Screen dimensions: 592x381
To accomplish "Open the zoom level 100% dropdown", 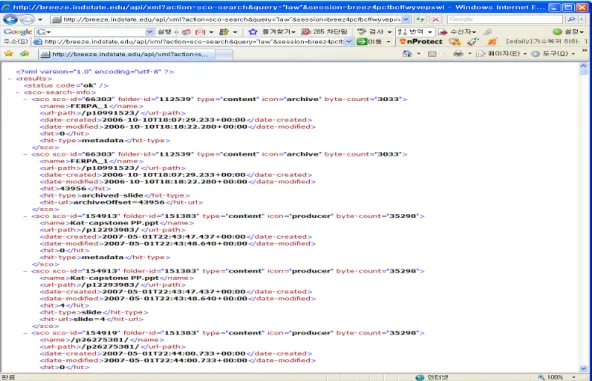I will pos(574,377).
